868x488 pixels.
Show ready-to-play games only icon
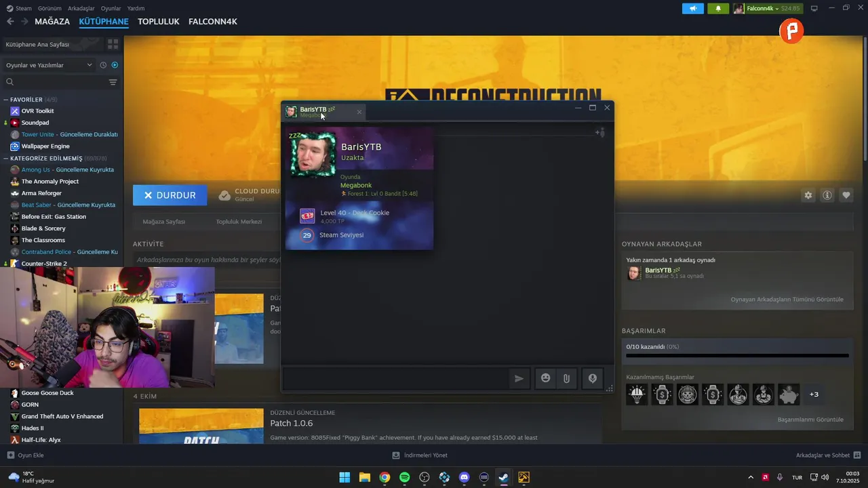coord(115,65)
